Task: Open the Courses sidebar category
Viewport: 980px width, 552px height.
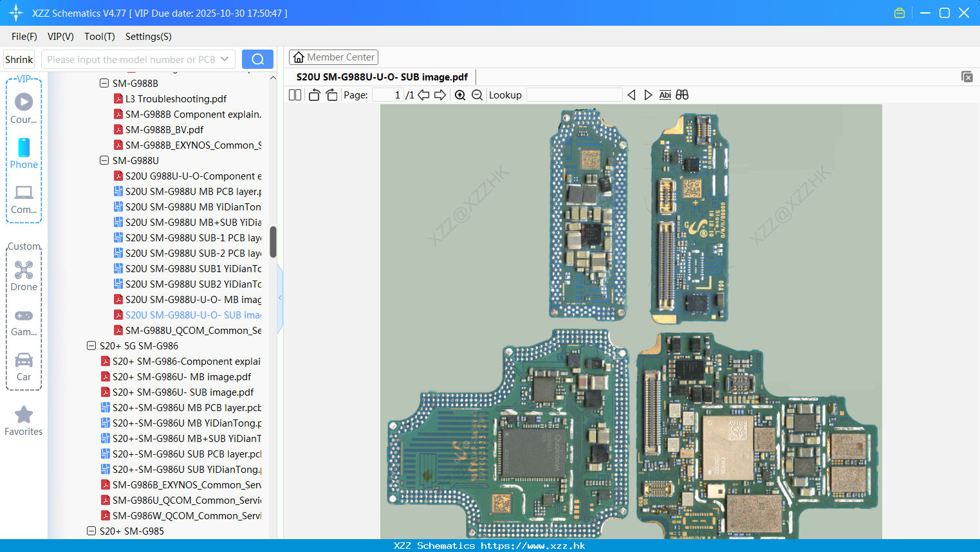Action: coord(24,108)
